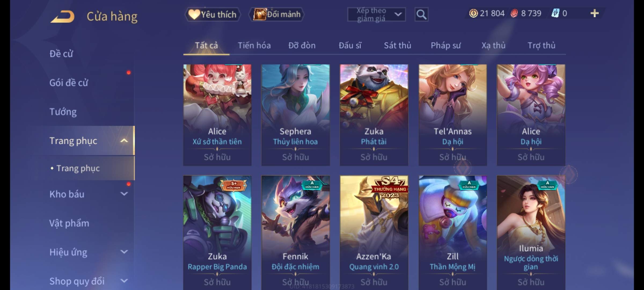Viewport: 644px width, 290px height.
Task: Tap the plus icon to add currency
Action: [x=595, y=13]
